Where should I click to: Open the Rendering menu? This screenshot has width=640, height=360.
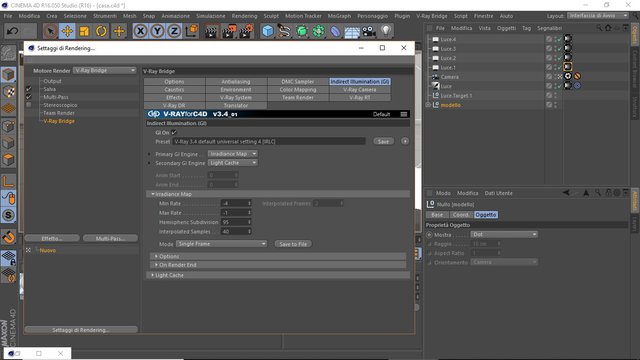click(244, 16)
